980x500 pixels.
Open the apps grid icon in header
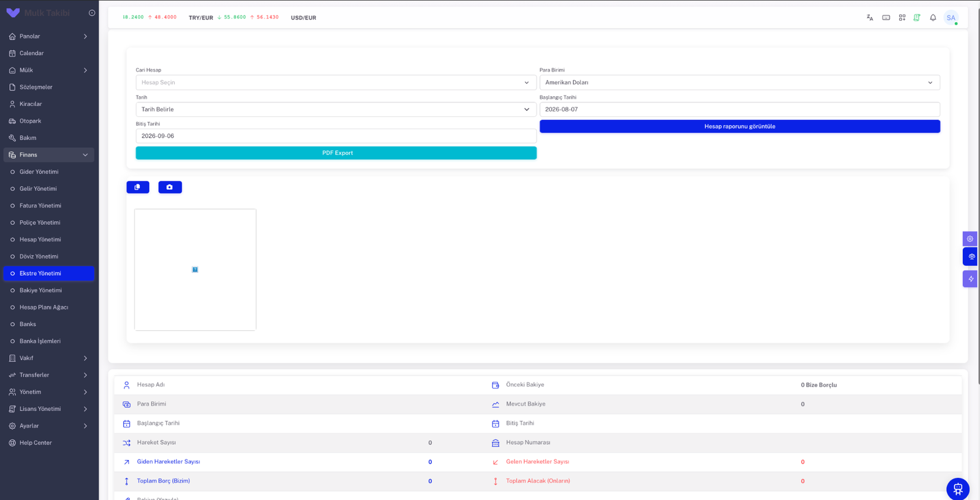pos(902,18)
